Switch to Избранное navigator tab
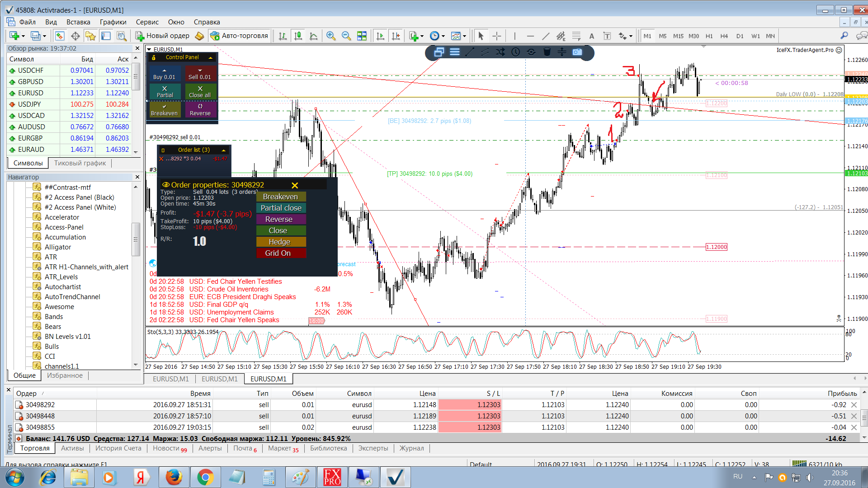This screenshot has width=868, height=488. pyautogui.click(x=65, y=375)
